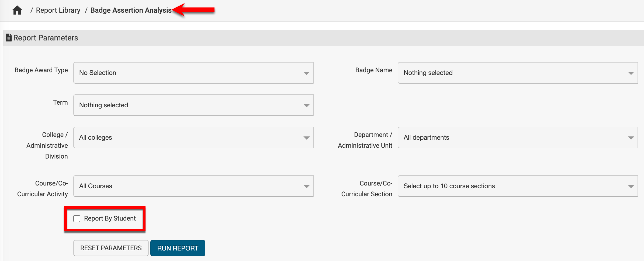Image resolution: width=644 pixels, height=261 pixels.
Task: Click the arrow on Badge Award Type field
Action: 306,73
